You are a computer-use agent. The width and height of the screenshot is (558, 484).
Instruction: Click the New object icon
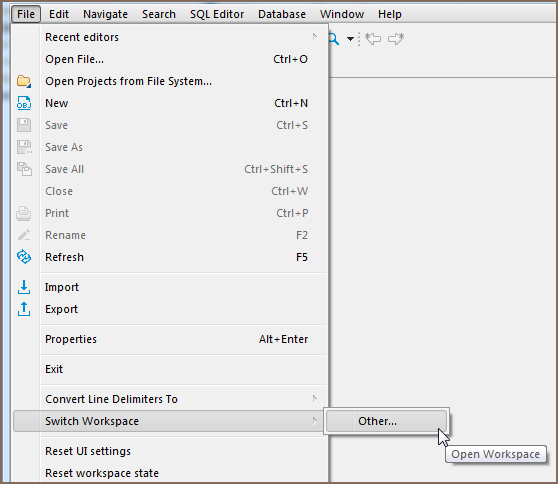pos(24,103)
